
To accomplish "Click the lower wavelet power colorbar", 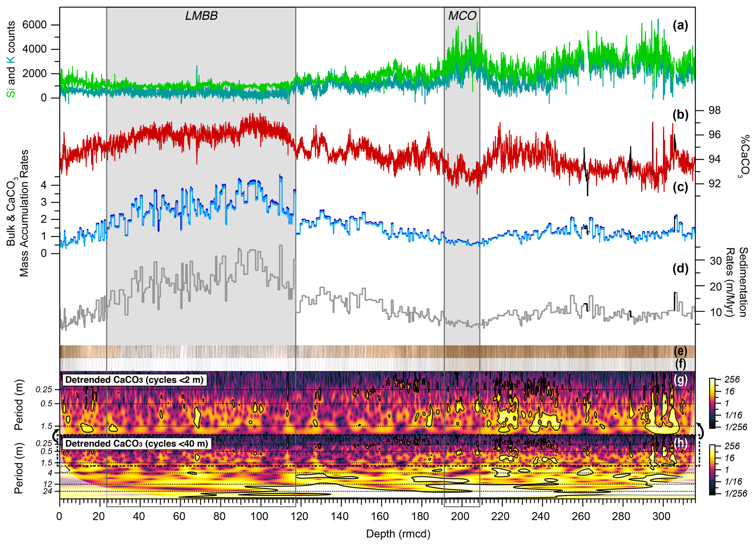I will click(x=712, y=470).
